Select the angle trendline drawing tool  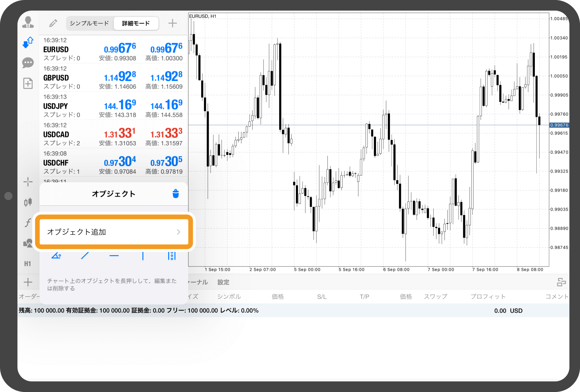click(x=56, y=256)
